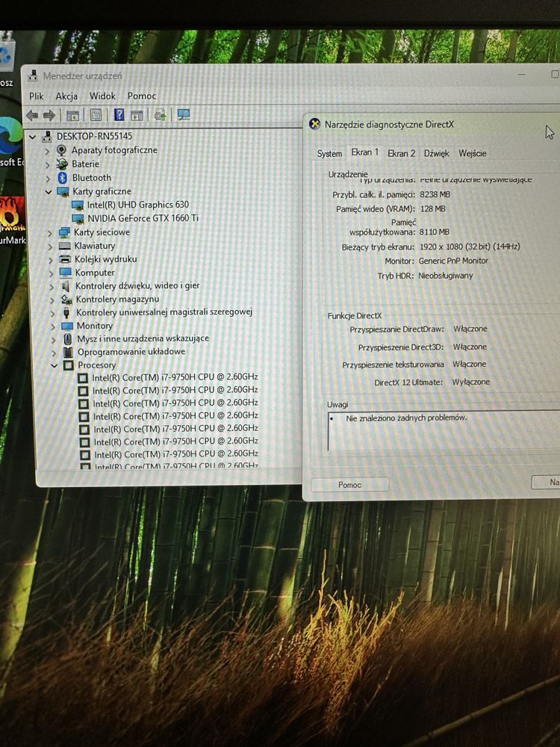Viewport: 560px width, 747px height.
Task: Select the Karty sieciowe tree label
Action: [102, 232]
